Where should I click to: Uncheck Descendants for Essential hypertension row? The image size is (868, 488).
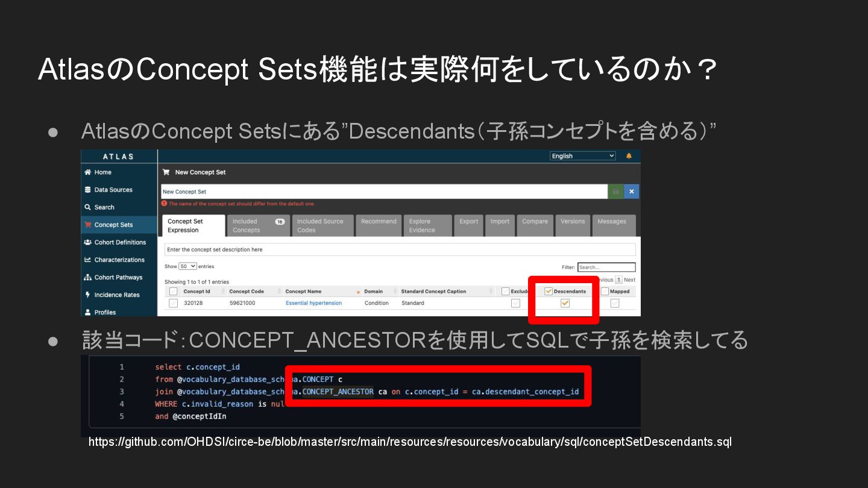[x=565, y=303]
